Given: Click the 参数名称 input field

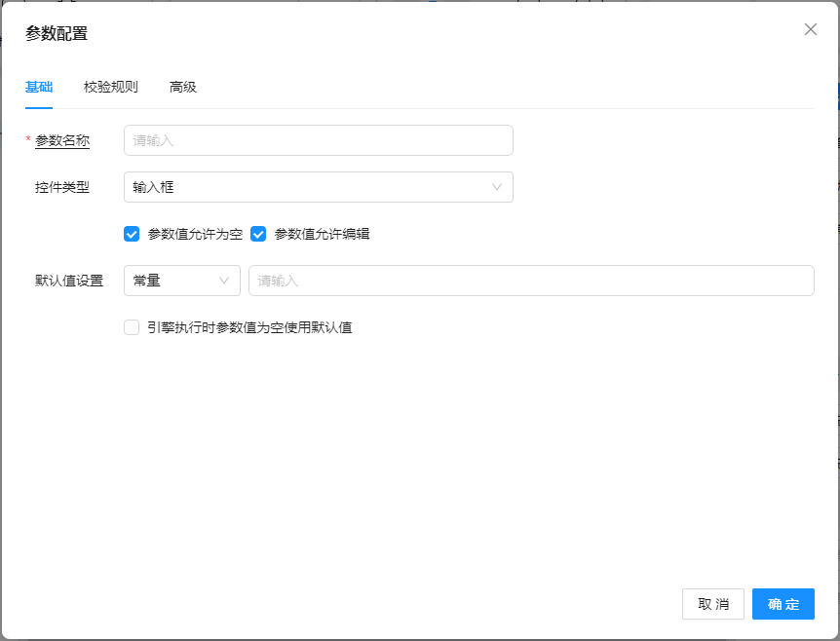Looking at the screenshot, I should pyautogui.click(x=318, y=140).
